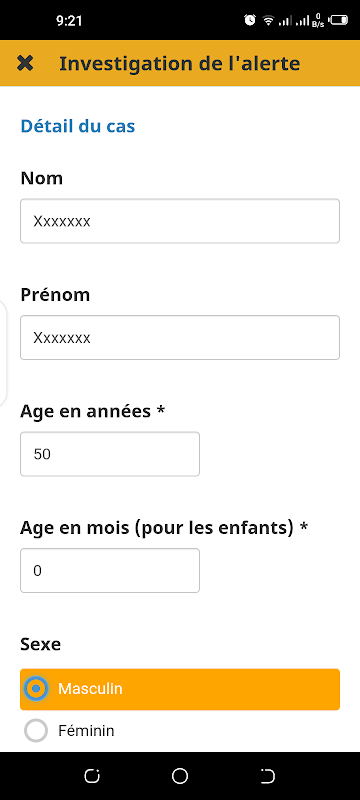Click the Détail du cas heading
The height and width of the screenshot is (800, 360).
(78, 126)
